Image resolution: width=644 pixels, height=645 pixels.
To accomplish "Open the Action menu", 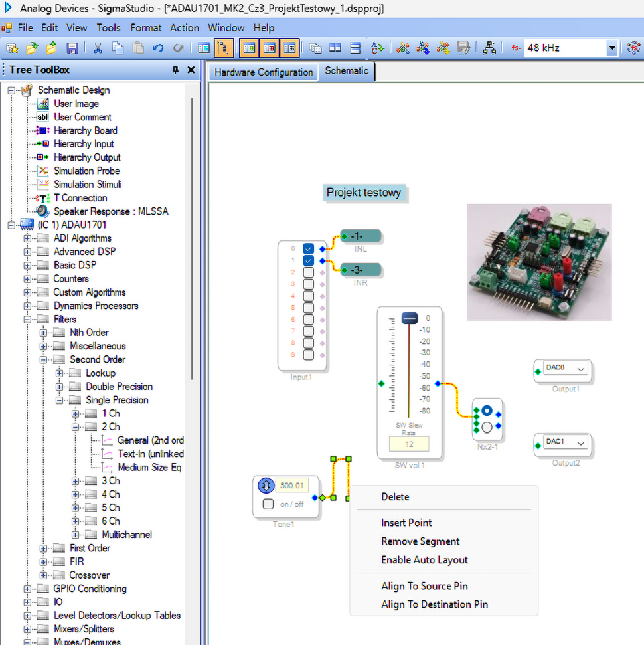I will point(185,28).
